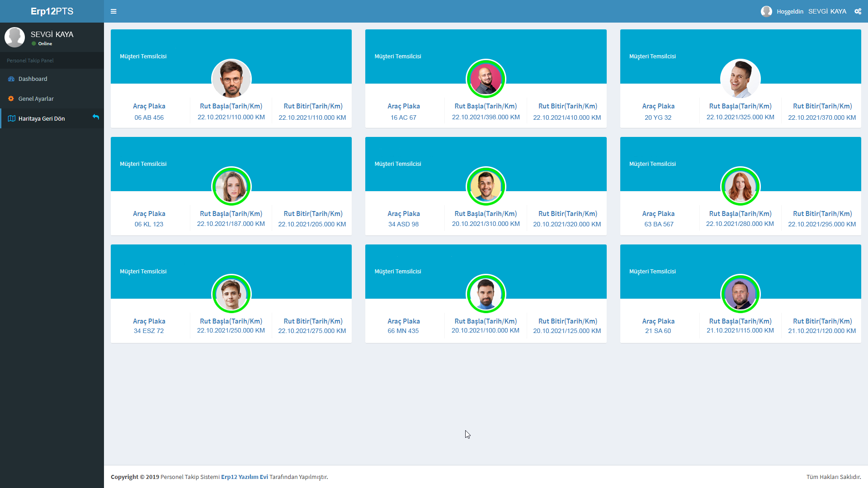Click the sidebar SEVGİ KAYA profile picture
This screenshot has height=488, width=868.
coord(14,38)
